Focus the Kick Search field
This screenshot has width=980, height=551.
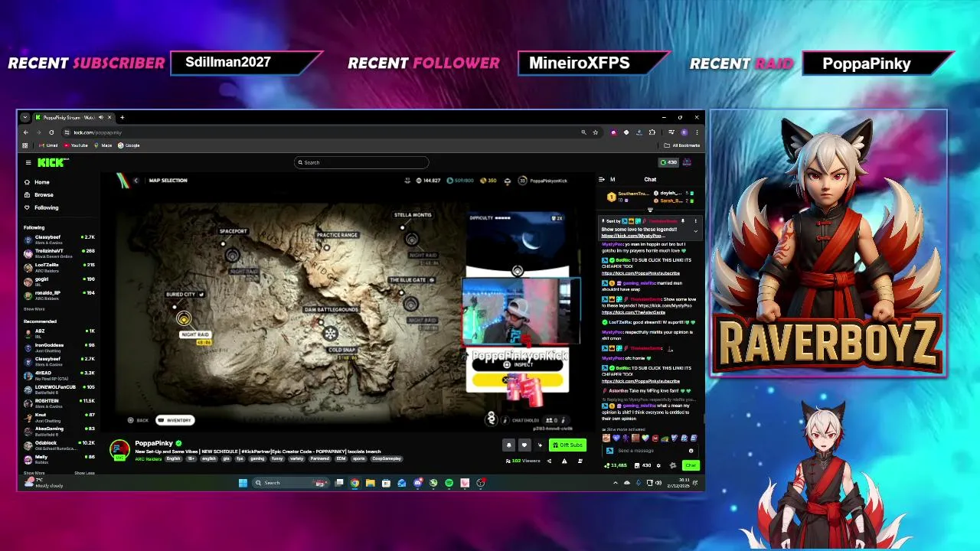coord(361,162)
